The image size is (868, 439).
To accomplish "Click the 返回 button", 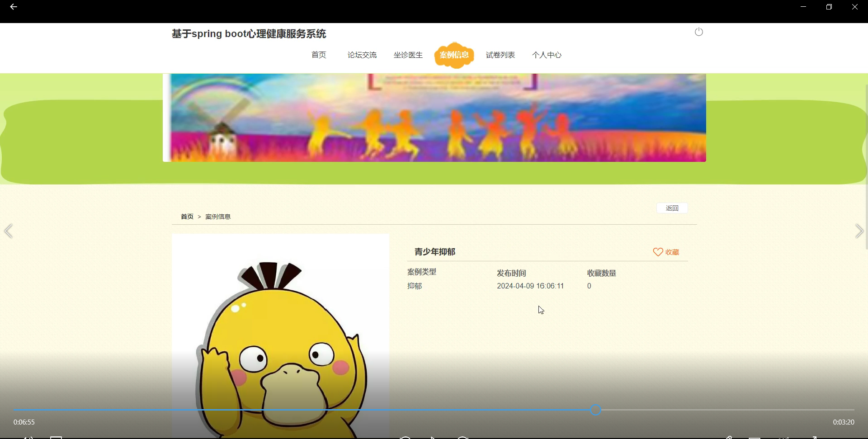I will pos(672,208).
